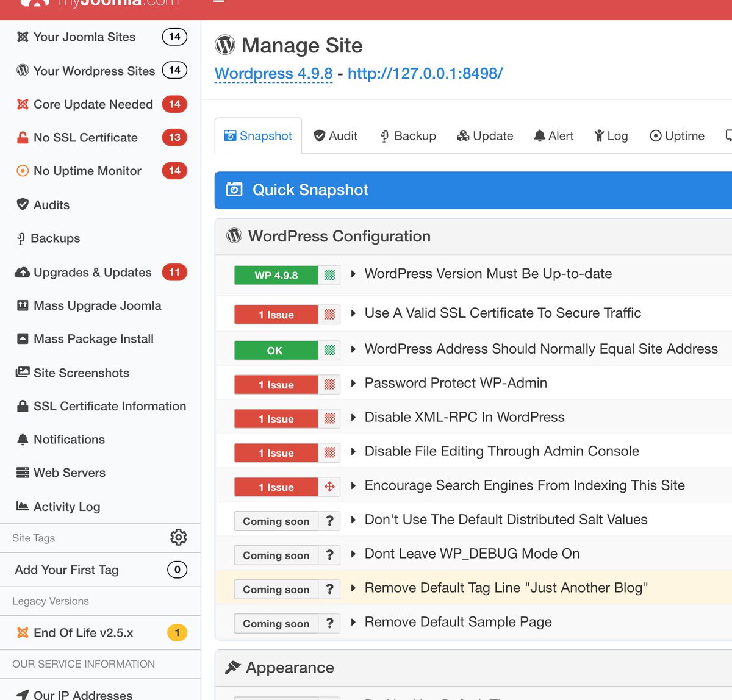Open Alerts using the bell icon
This screenshot has height=700, width=732.
pyautogui.click(x=539, y=135)
